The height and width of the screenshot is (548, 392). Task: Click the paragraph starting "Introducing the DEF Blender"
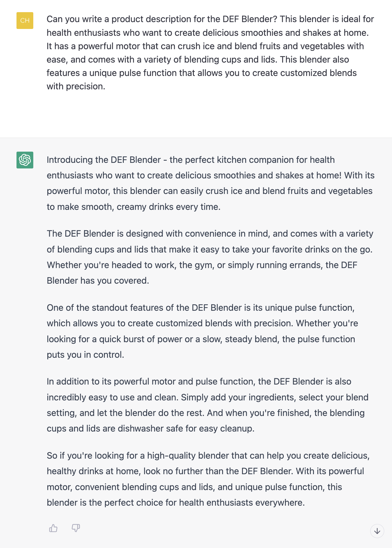click(x=210, y=183)
